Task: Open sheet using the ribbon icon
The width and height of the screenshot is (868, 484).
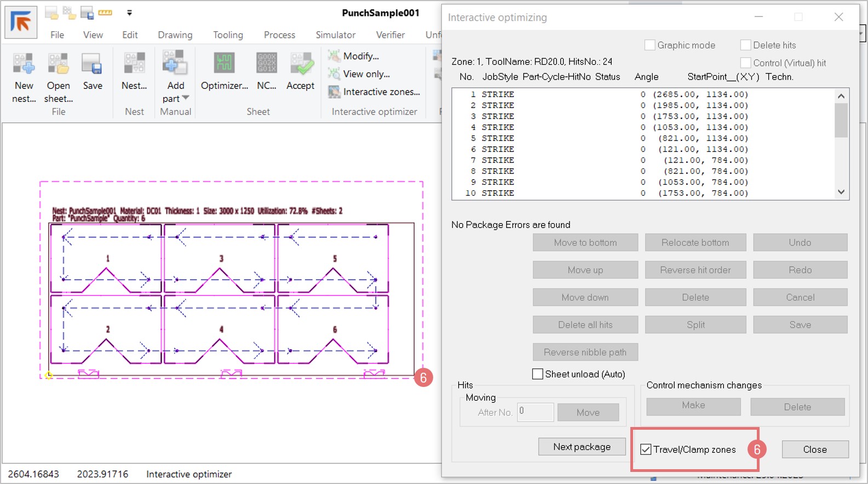Action: pyautogui.click(x=58, y=65)
